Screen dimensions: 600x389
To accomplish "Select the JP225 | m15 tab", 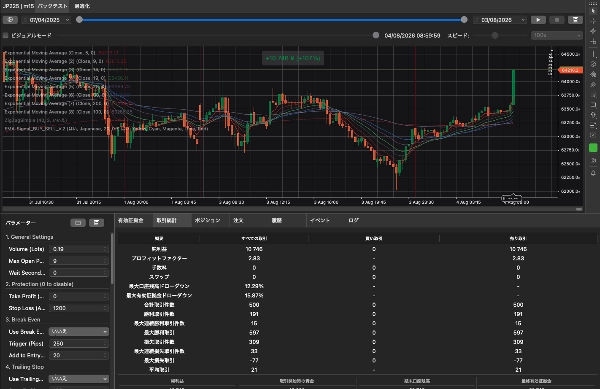I will (18, 6).
